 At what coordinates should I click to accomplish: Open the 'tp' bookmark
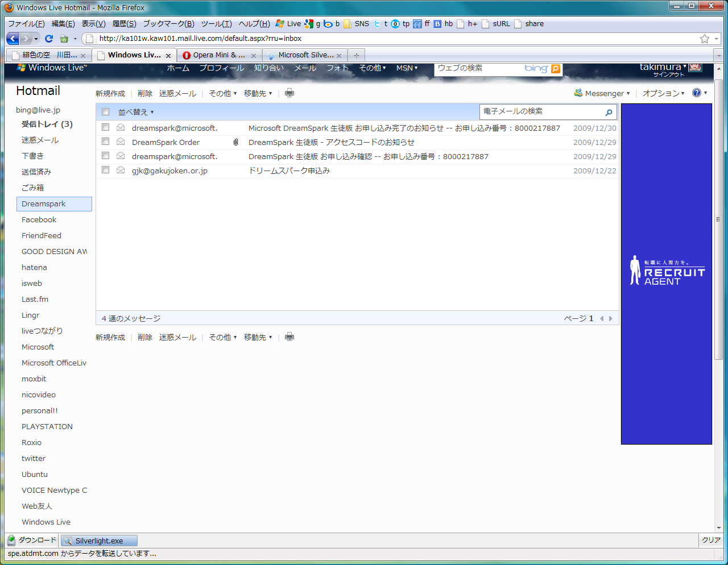[x=400, y=24]
